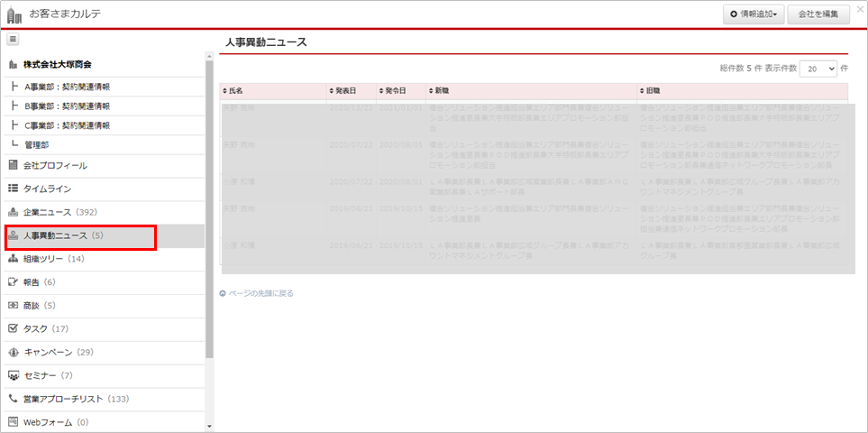Select 管理部 in company tree
Image resolution: width=868 pixels, height=433 pixels.
37,144
